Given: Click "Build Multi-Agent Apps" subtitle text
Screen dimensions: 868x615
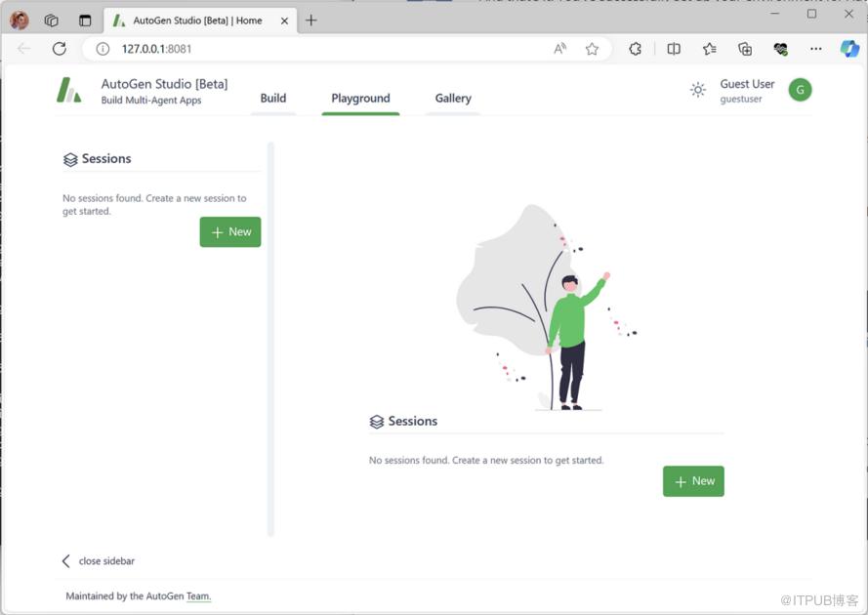Looking at the screenshot, I should point(151,101).
